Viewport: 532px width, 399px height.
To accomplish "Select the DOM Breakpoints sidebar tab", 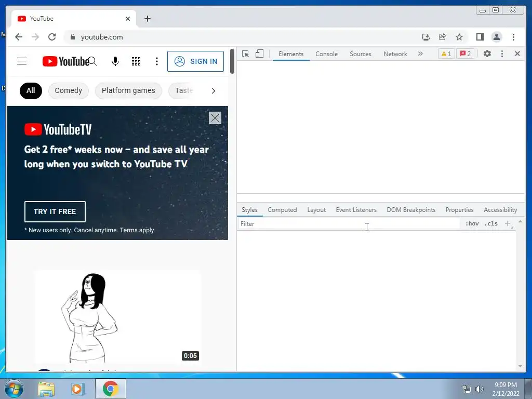I will (x=411, y=210).
